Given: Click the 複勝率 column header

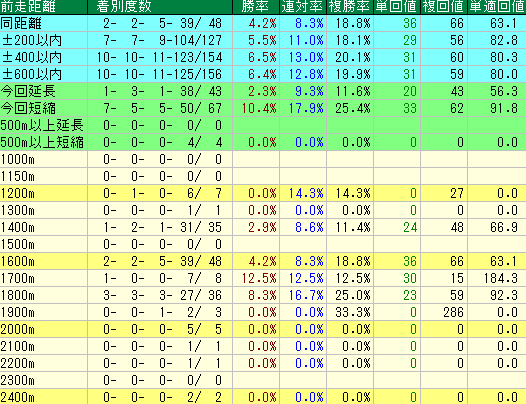Looking at the screenshot, I should click(350, 6).
